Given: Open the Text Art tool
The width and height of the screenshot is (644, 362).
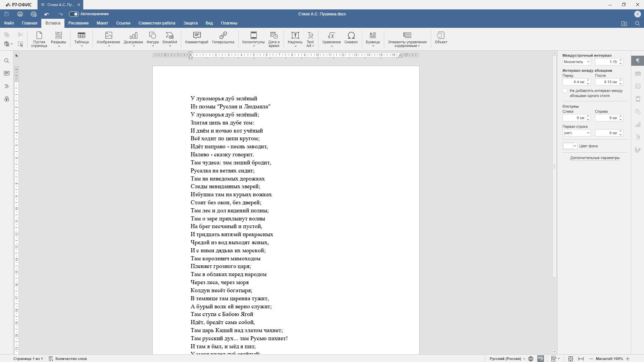Looking at the screenshot, I should pyautogui.click(x=310, y=39).
